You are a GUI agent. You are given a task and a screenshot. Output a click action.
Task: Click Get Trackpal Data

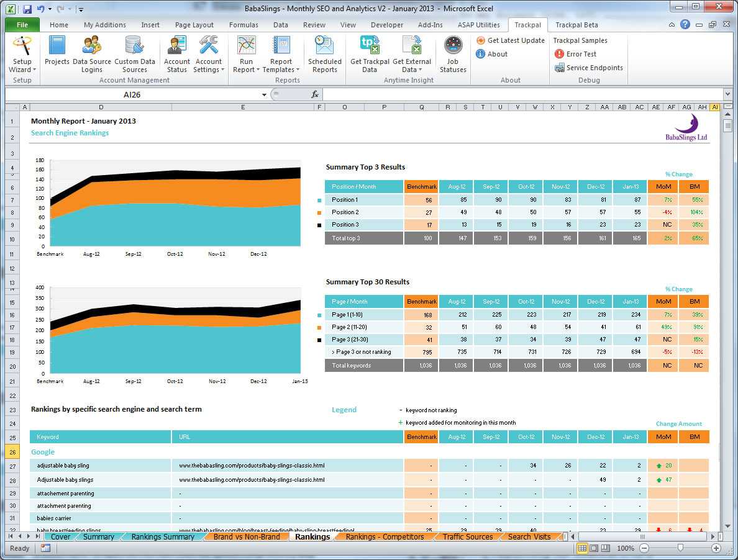(370, 55)
